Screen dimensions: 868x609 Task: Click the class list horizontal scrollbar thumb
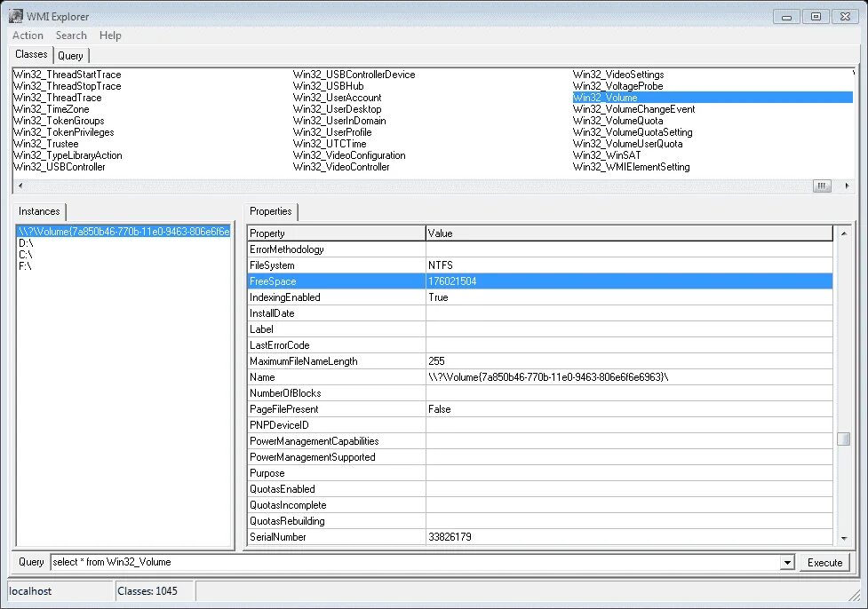coord(822,186)
